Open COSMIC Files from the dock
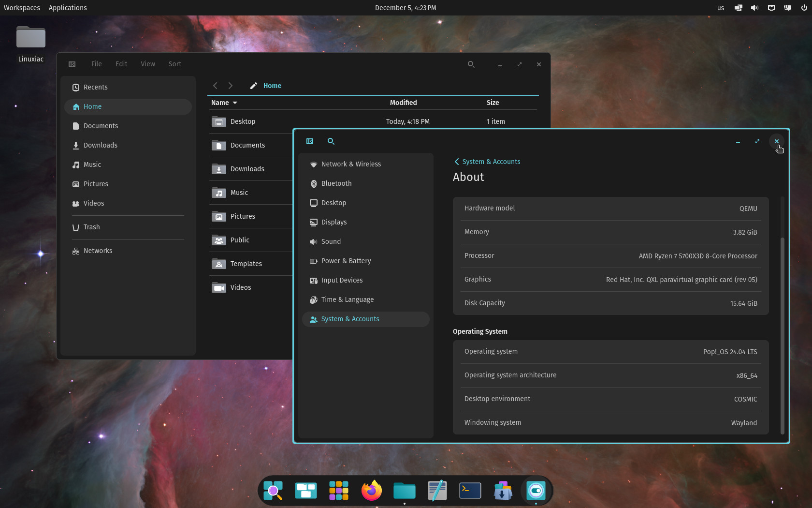This screenshot has height=508, width=812. [405, 491]
